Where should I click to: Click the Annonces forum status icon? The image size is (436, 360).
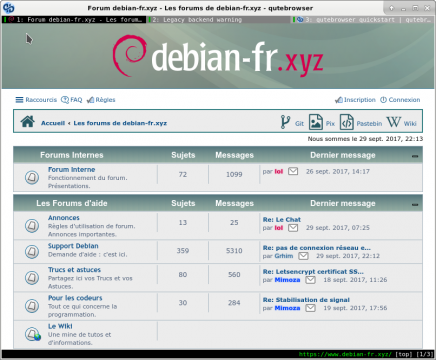(x=32, y=226)
